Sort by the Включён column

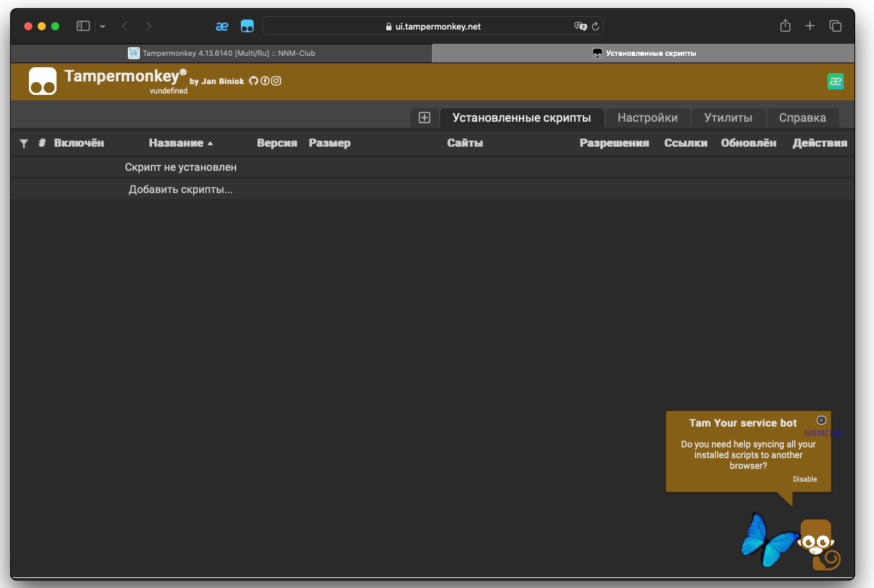[x=79, y=143]
